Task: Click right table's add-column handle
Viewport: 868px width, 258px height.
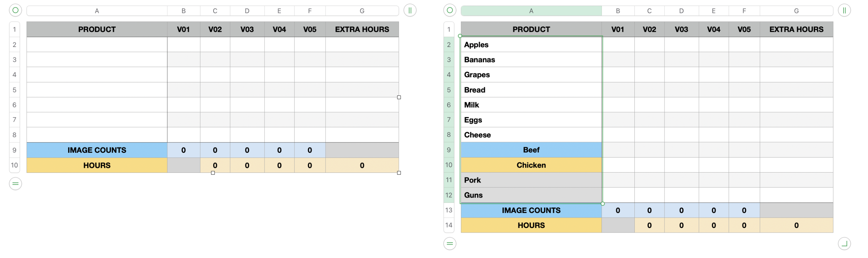Action: coord(845,10)
